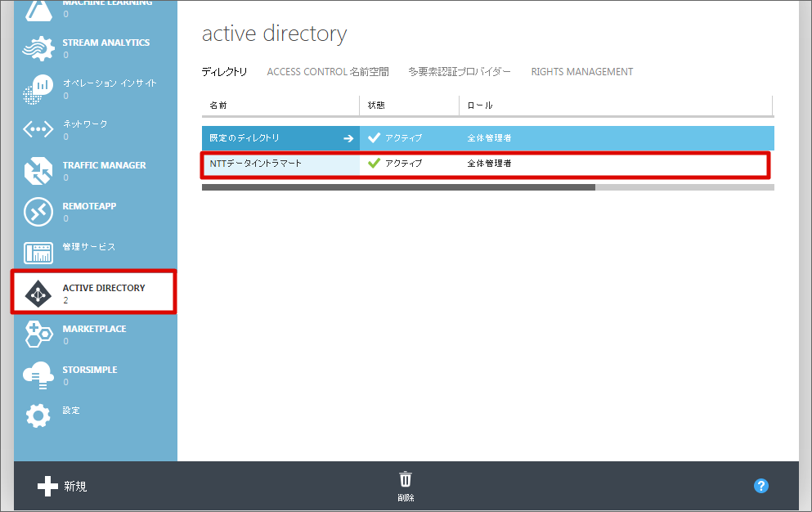
Task: Click arrow icon on 既定のディレクトリ row
Action: coord(348,138)
